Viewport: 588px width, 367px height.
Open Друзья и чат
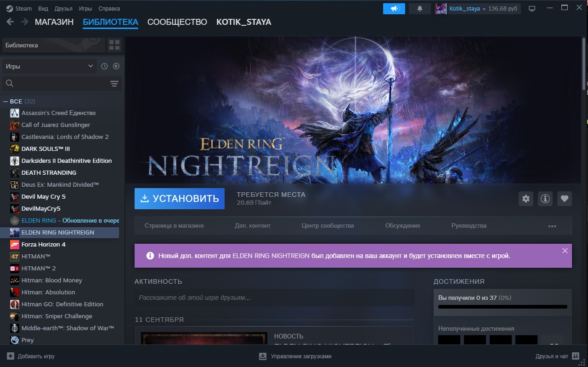(557, 356)
